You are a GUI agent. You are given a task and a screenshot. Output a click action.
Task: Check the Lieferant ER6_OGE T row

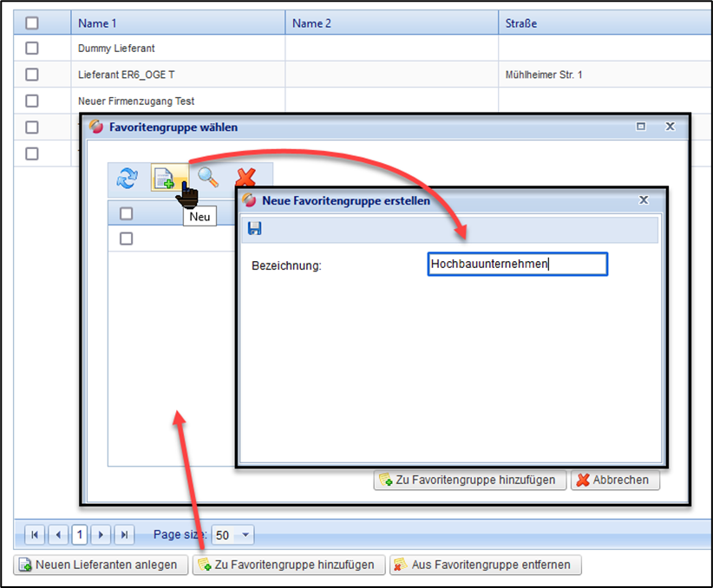coord(32,75)
